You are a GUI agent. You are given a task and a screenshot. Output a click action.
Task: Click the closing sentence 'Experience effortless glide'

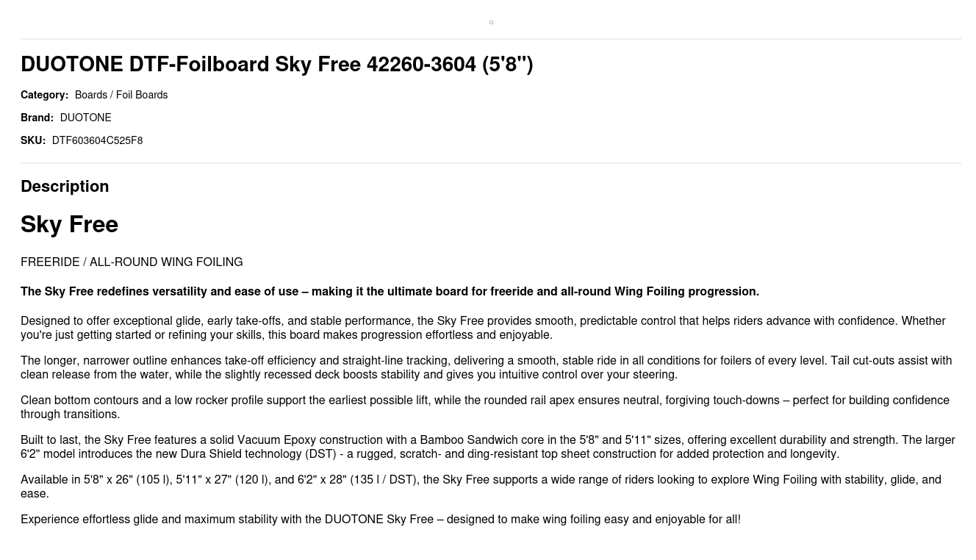point(380,520)
